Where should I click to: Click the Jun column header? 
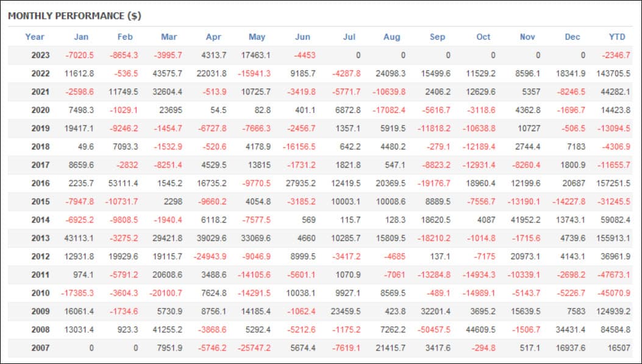302,37
